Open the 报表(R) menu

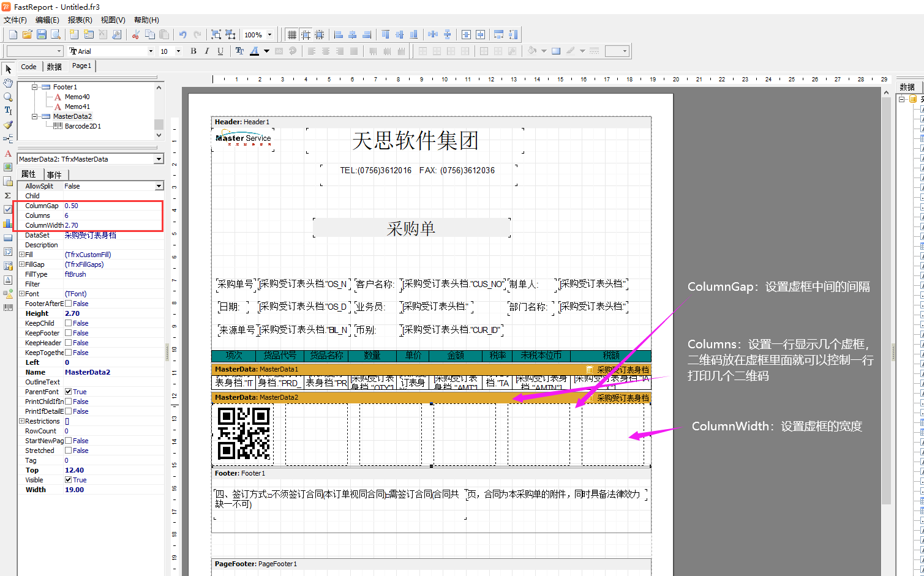point(80,20)
